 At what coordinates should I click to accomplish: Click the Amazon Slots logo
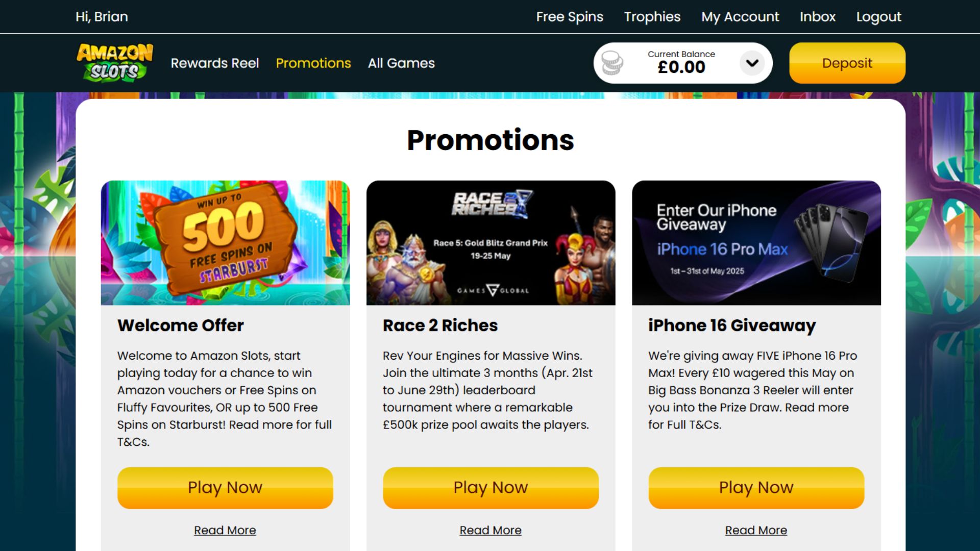click(115, 63)
